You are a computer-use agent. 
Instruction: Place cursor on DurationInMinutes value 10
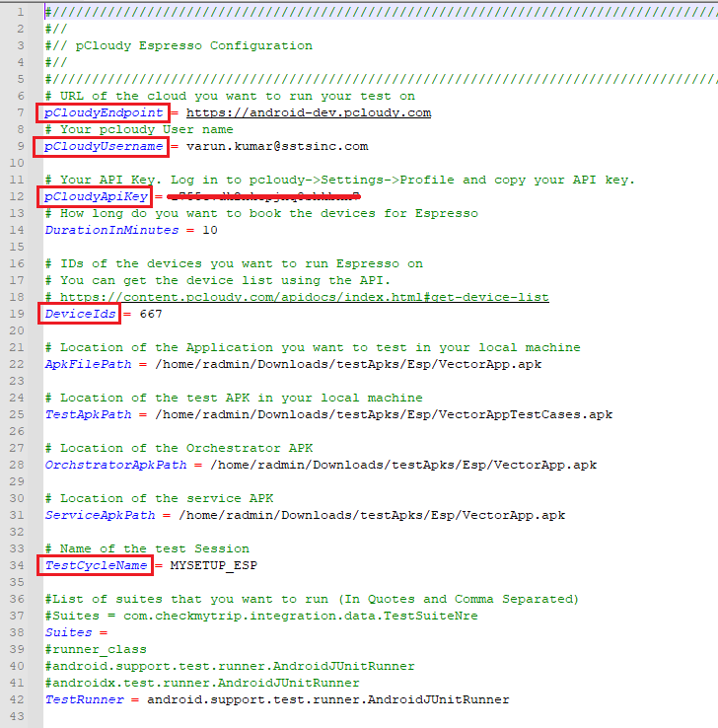point(209,230)
